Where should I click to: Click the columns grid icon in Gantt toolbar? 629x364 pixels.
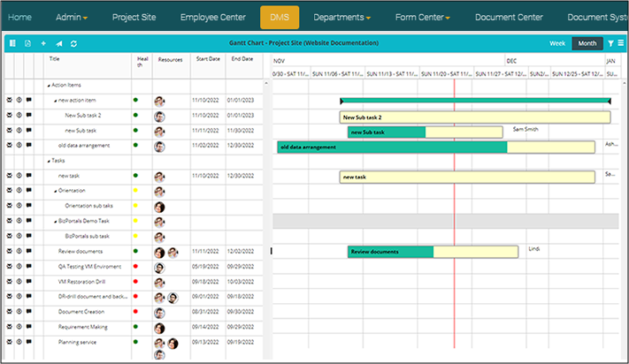12,43
